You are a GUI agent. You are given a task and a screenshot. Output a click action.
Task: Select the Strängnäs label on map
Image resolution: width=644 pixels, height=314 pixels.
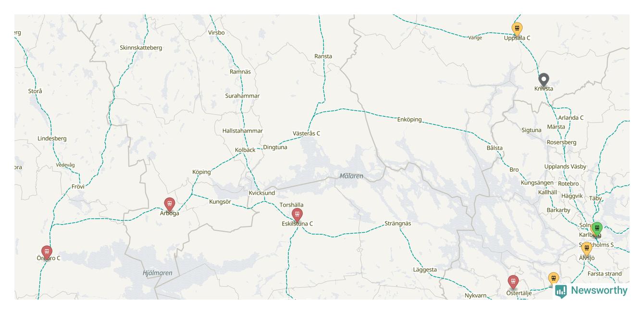(x=398, y=224)
